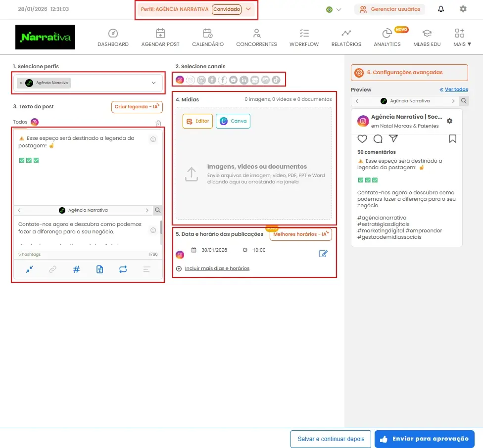Click the trash icon above the post text
The width and height of the screenshot is (483, 448).
pyautogui.click(x=158, y=124)
